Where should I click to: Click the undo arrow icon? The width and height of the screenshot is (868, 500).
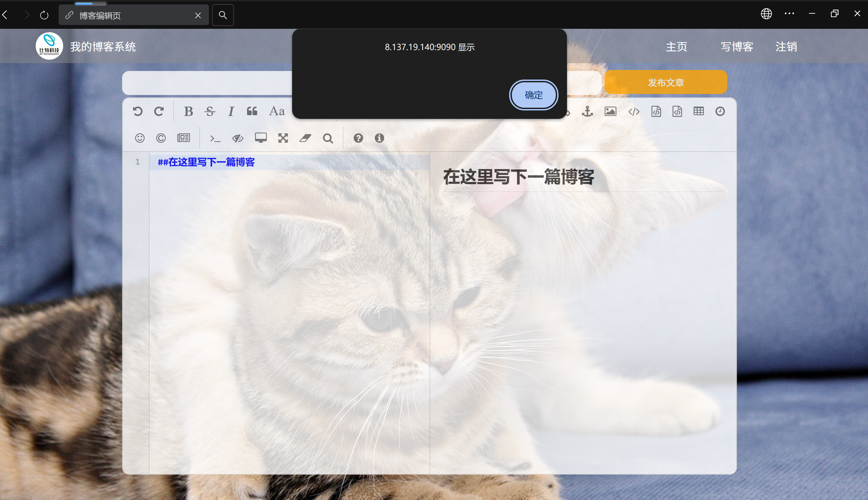[137, 111]
